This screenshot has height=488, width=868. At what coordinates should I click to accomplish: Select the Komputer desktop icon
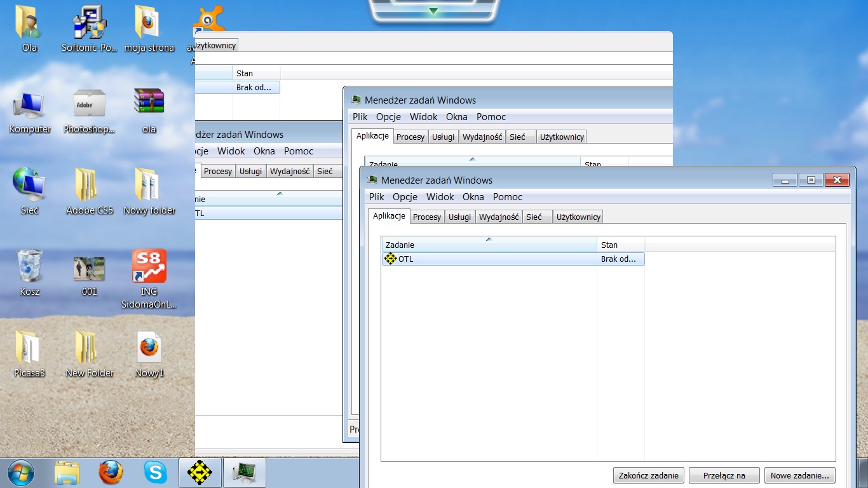pyautogui.click(x=29, y=112)
